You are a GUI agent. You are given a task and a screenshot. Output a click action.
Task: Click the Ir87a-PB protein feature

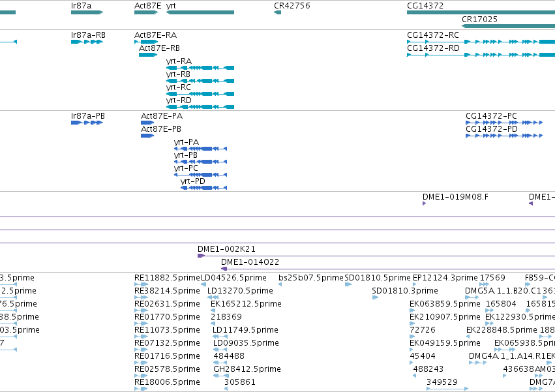87,123
